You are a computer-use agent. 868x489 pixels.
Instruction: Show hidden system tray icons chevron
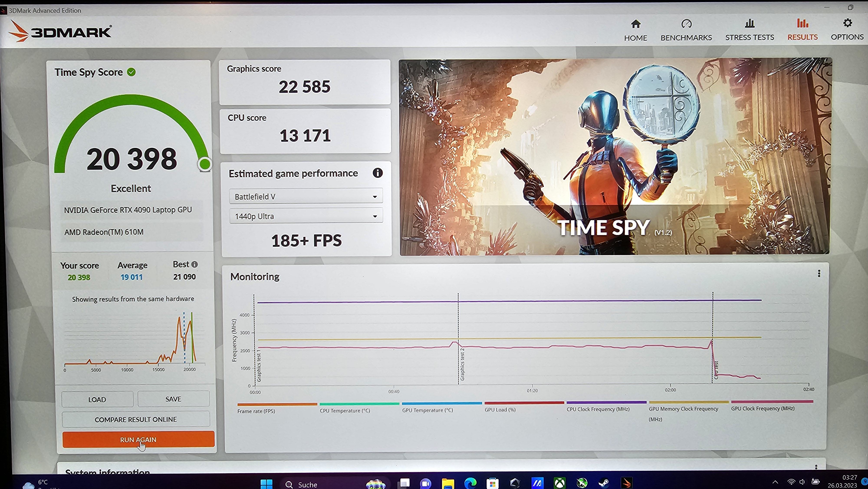click(775, 482)
